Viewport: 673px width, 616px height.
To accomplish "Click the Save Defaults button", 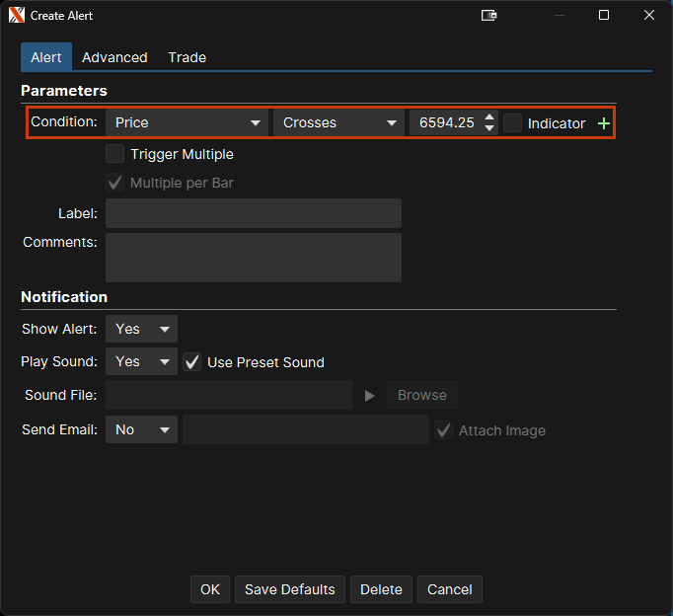I will point(290,589).
